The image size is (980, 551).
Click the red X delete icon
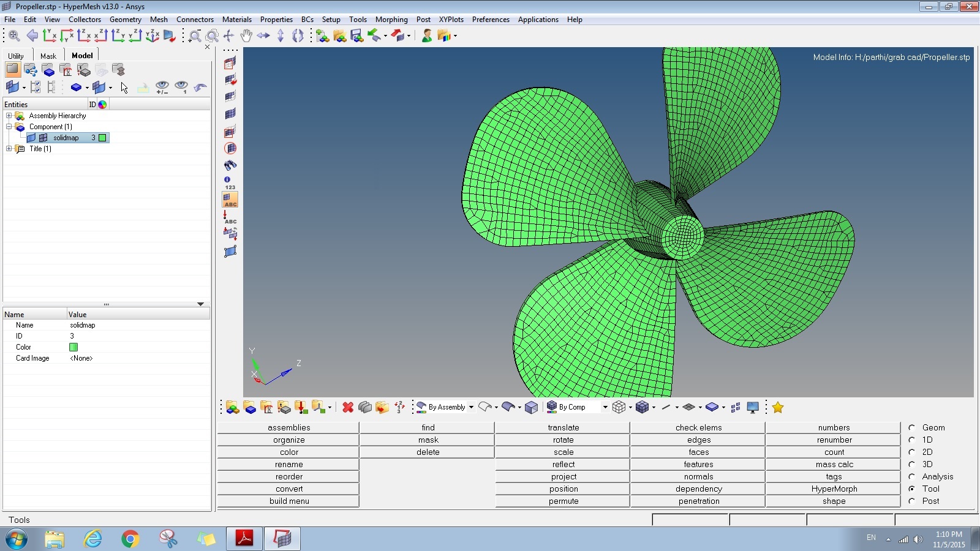[x=348, y=407]
